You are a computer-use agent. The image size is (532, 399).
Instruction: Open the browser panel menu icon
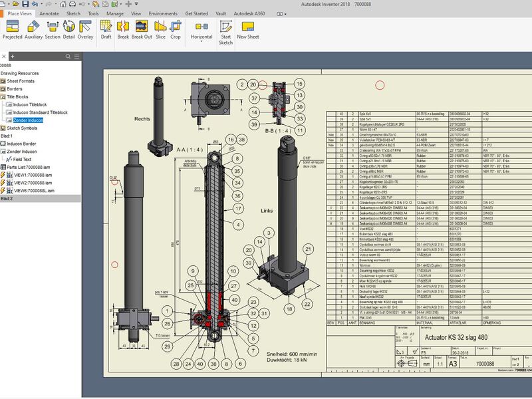pos(76,57)
